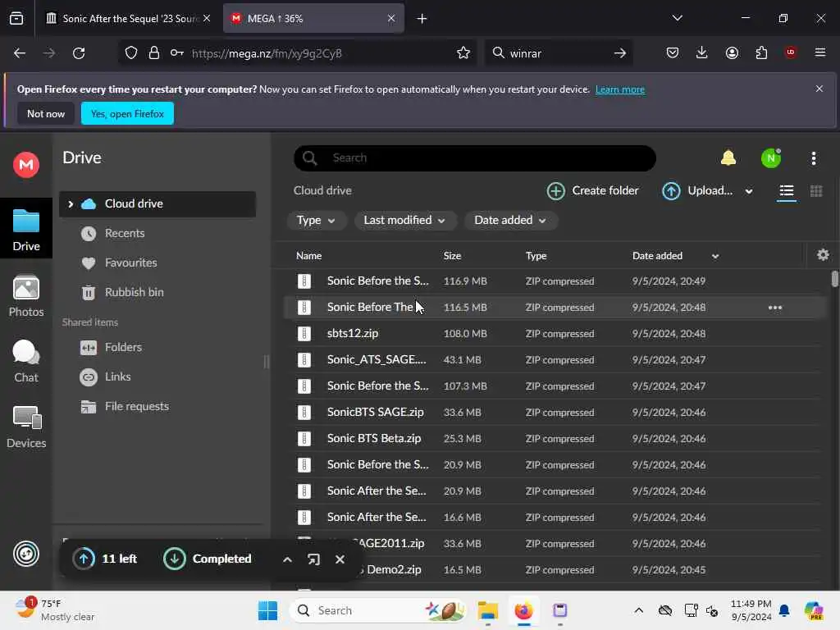Open the Date added filter dropdown
The height and width of the screenshot is (630, 840).
click(510, 220)
